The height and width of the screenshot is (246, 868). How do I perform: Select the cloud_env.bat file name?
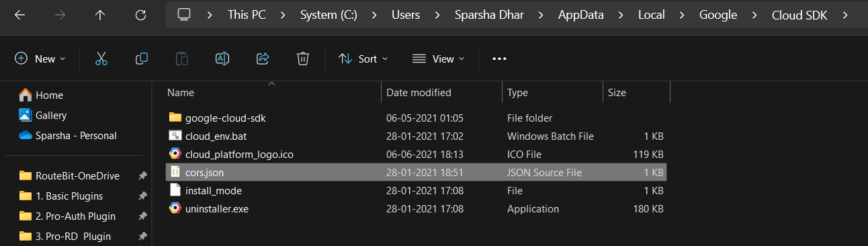pyautogui.click(x=217, y=136)
